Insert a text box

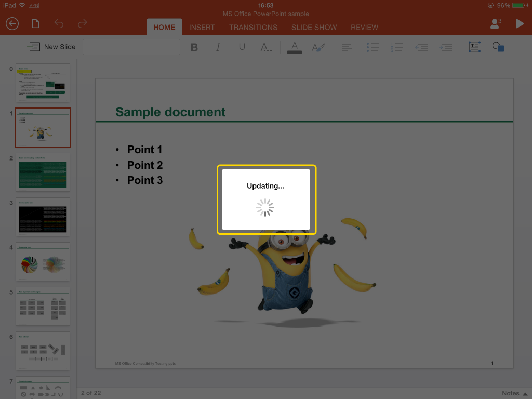[474, 47]
